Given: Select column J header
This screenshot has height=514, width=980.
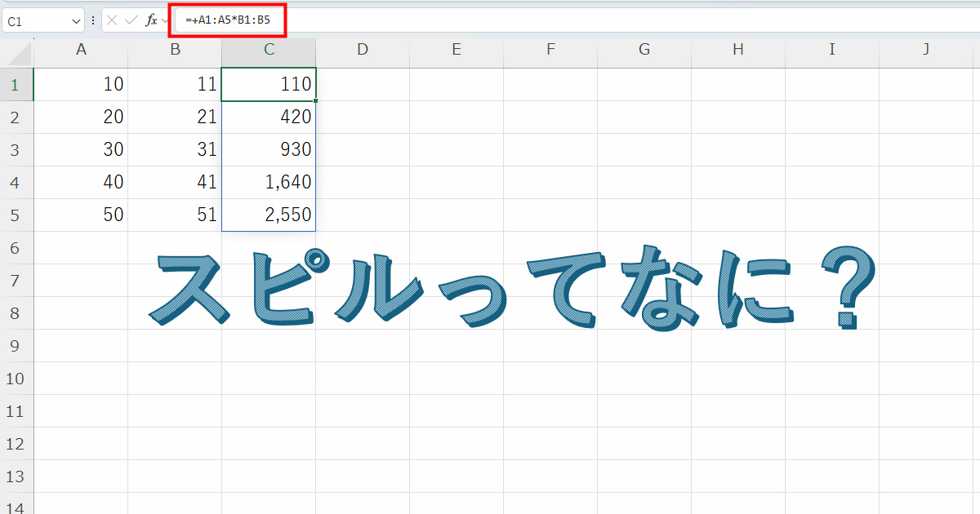Looking at the screenshot, I should pos(926,50).
